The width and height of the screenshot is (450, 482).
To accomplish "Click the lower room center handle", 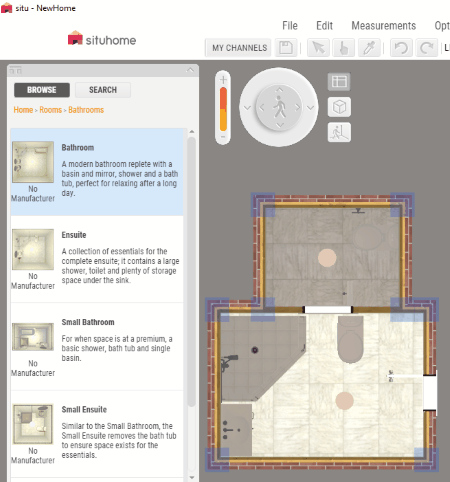I will tap(344, 401).
